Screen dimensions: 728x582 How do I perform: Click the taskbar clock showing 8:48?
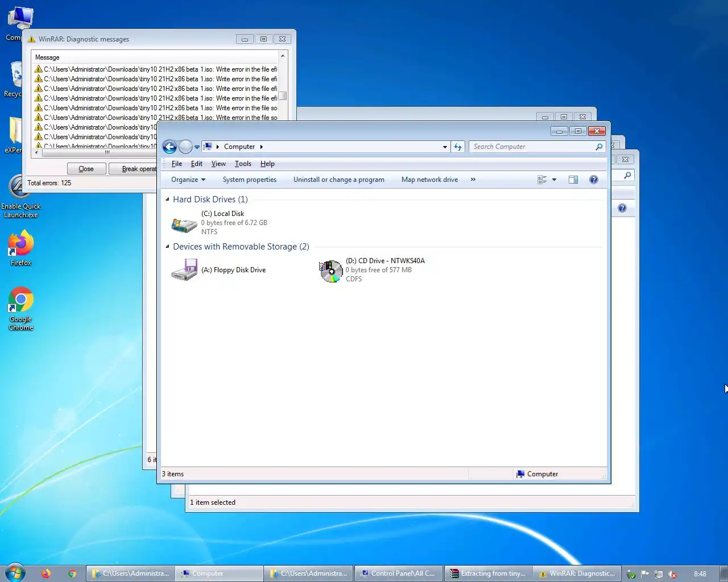(x=700, y=574)
